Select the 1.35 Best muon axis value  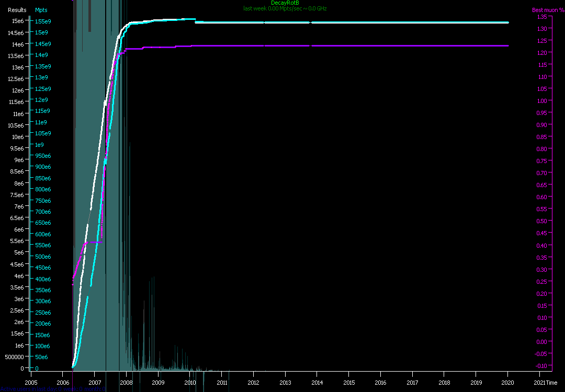click(x=543, y=17)
